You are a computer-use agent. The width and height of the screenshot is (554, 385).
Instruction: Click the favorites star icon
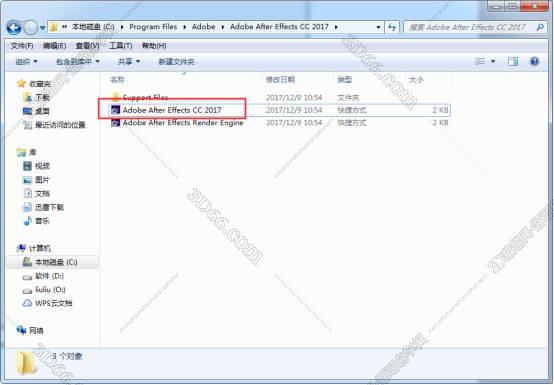pos(21,83)
